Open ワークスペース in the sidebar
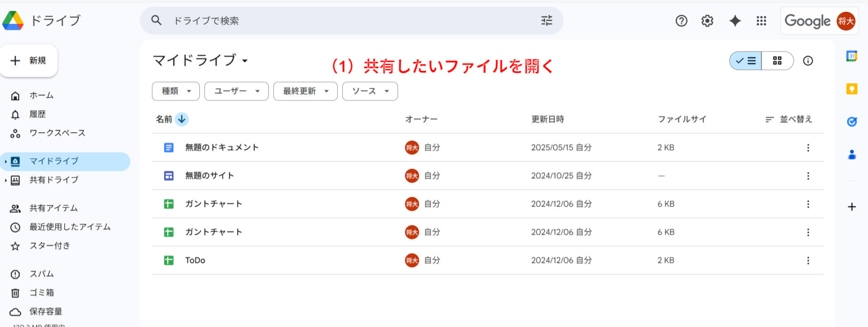868x327 pixels. pos(57,133)
